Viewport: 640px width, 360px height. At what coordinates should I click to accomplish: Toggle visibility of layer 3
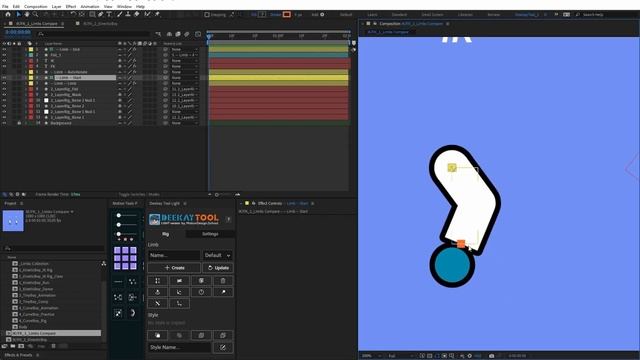(4, 60)
